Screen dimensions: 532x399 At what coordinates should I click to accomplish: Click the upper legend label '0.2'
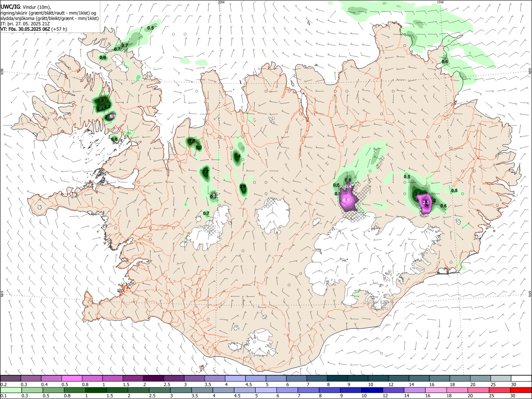tap(4, 384)
